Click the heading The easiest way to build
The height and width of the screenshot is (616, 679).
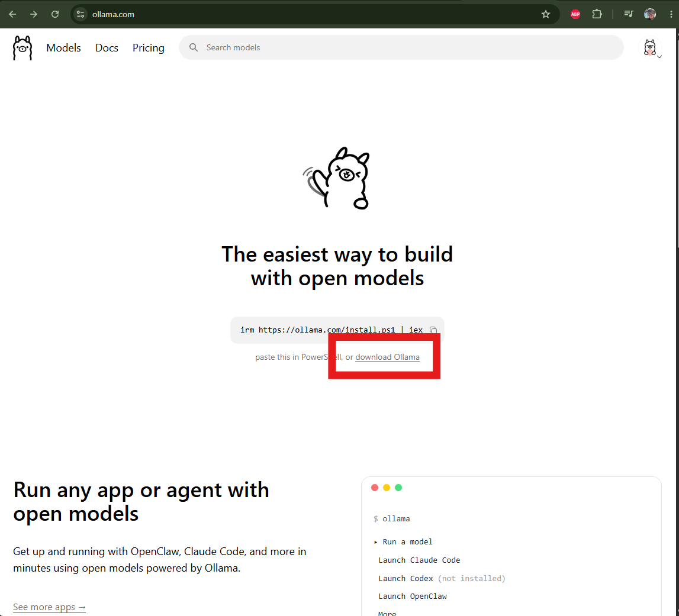(x=337, y=266)
